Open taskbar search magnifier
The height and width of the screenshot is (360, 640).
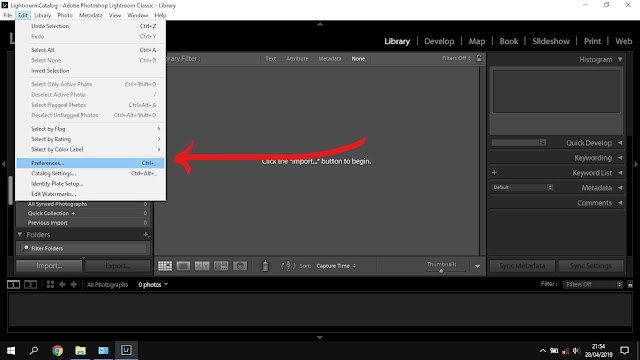pos(34,350)
